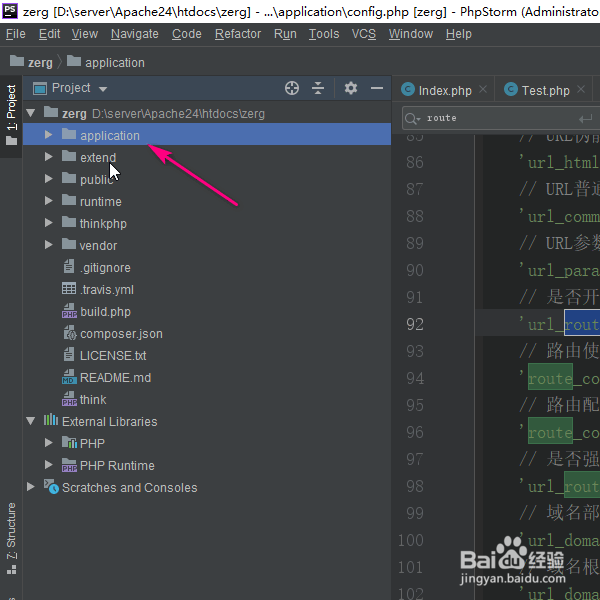The image size is (600, 600).
Task: Click the application folder icon in breadcrumb
Action: 74,60
